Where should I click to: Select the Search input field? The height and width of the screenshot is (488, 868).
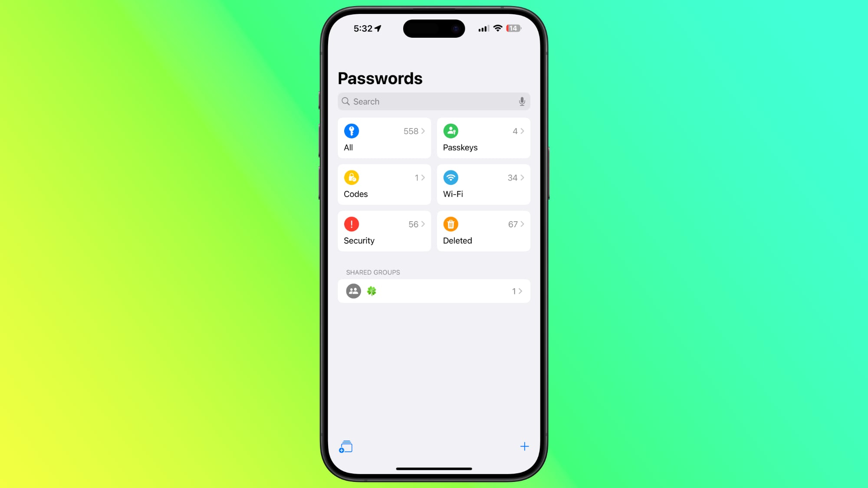click(434, 102)
